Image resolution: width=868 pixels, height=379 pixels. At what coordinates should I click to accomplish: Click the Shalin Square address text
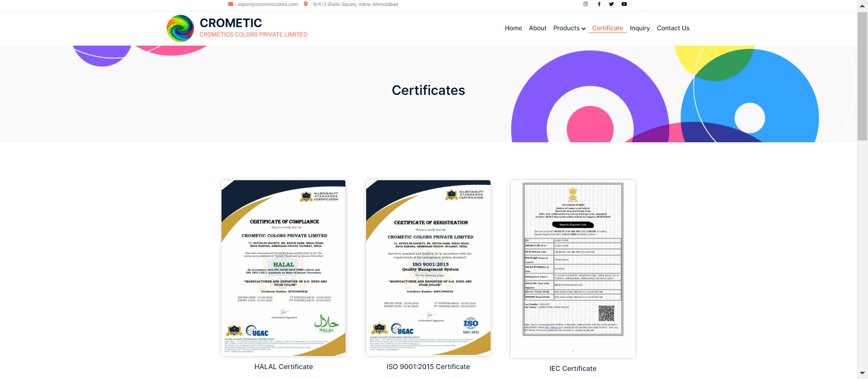tap(355, 4)
